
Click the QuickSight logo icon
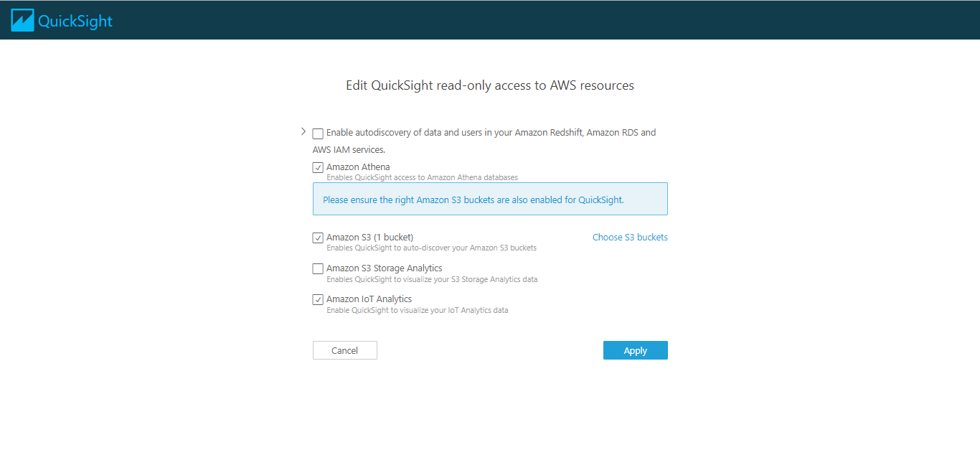tap(22, 19)
